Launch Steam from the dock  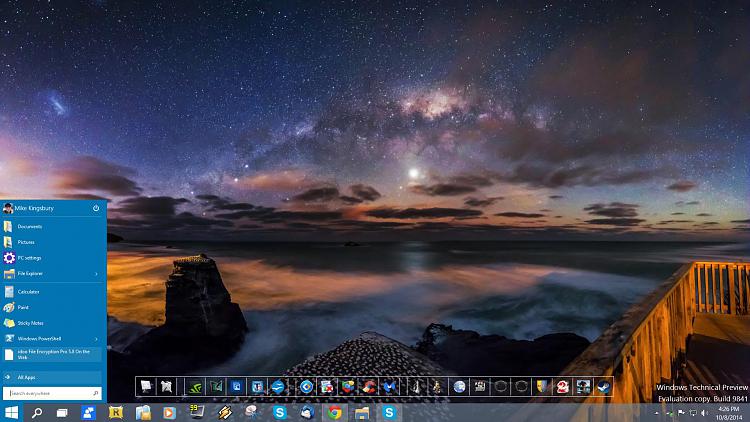pyautogui.click(x=604, y=387)
